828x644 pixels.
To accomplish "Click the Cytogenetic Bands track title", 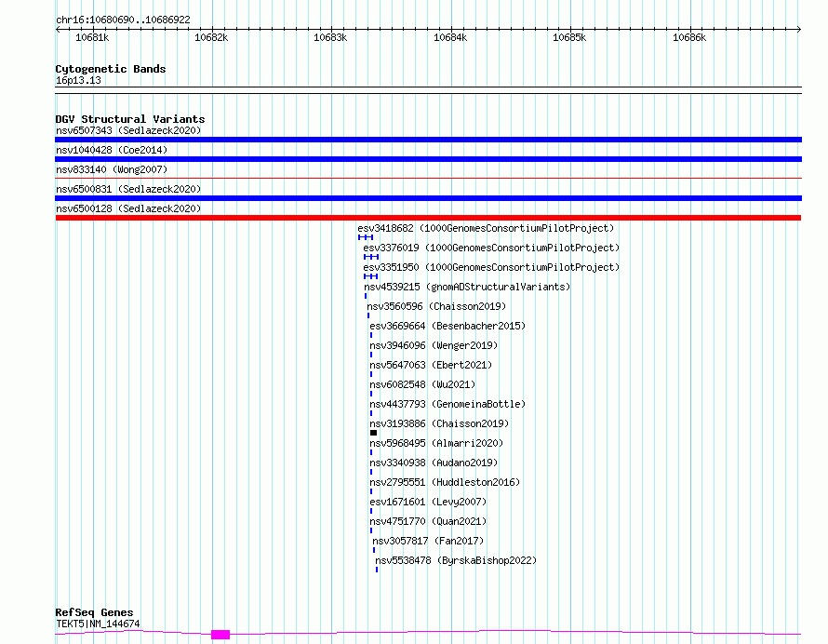I will click(111, 69).
